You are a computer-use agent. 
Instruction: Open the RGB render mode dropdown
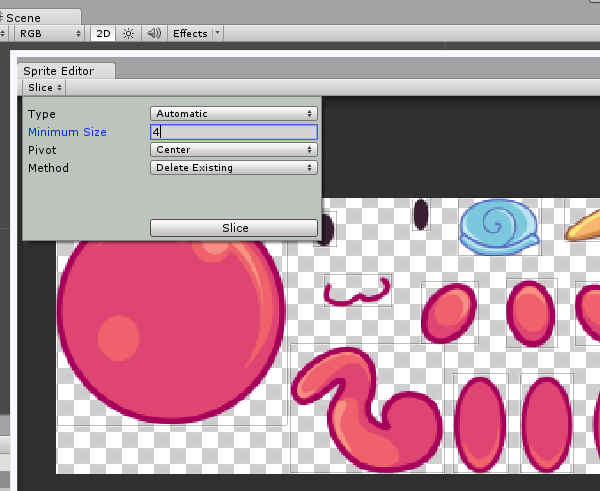50,33
